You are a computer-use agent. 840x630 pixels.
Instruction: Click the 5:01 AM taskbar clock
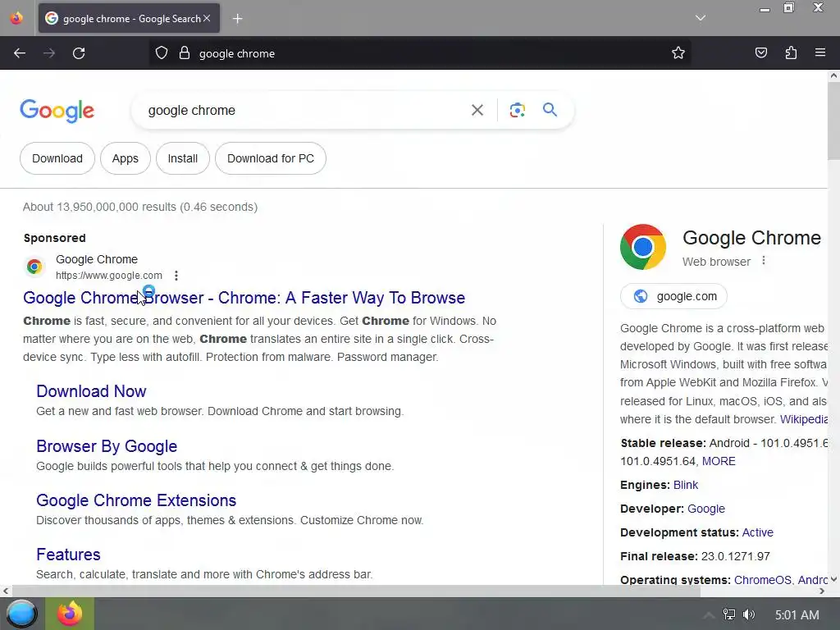tap(797, 615)
